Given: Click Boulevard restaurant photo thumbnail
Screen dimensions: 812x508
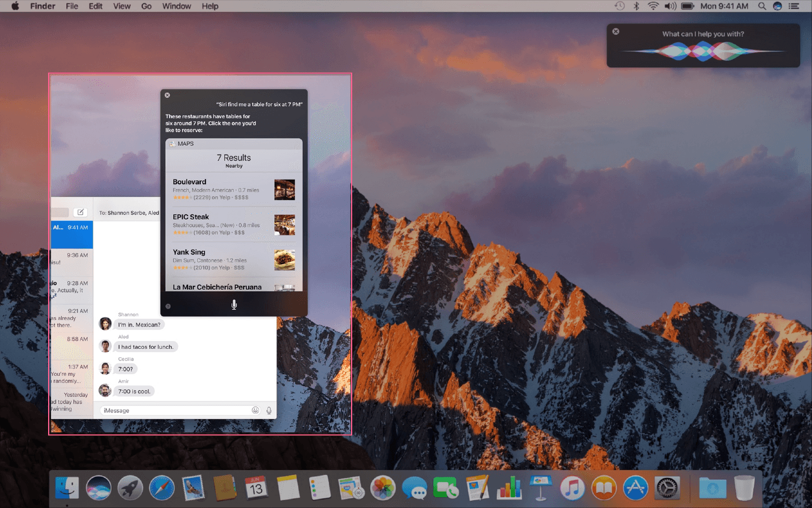Looking at the screenshot, I should pyautogui.click(x=285, y=189).
